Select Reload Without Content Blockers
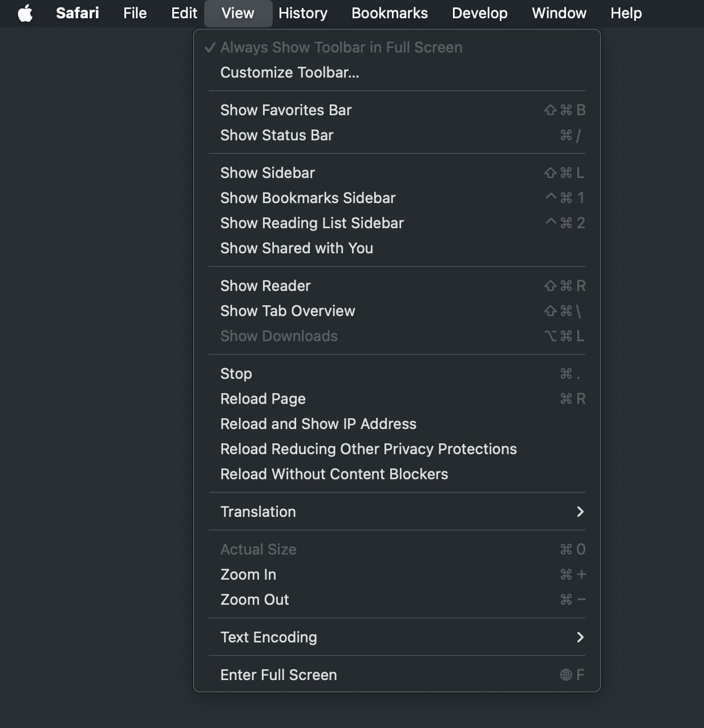 [x=397, y=474]
